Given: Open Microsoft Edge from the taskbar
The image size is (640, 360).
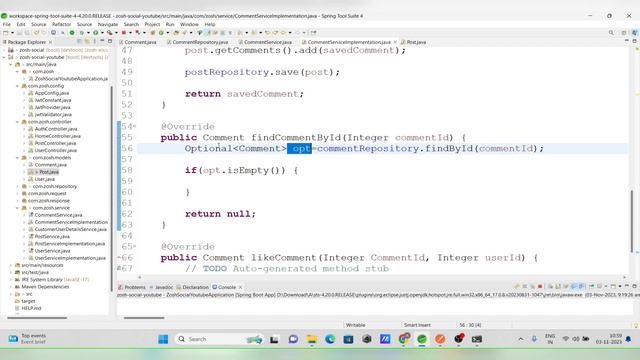Looking at the screenshot, I should click(330, 339).
